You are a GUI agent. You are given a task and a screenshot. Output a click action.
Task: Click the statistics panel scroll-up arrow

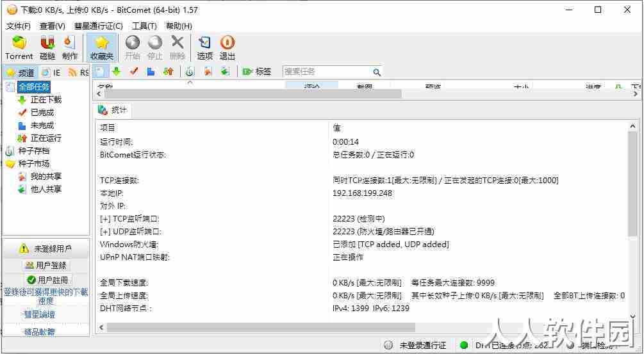(x=633, y=127)
